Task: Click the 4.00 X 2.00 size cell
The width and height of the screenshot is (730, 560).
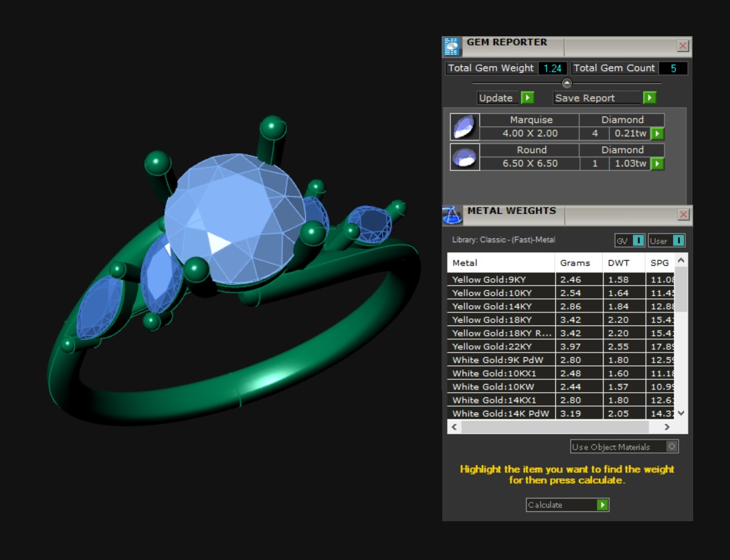Action: (x=530, y=134)
